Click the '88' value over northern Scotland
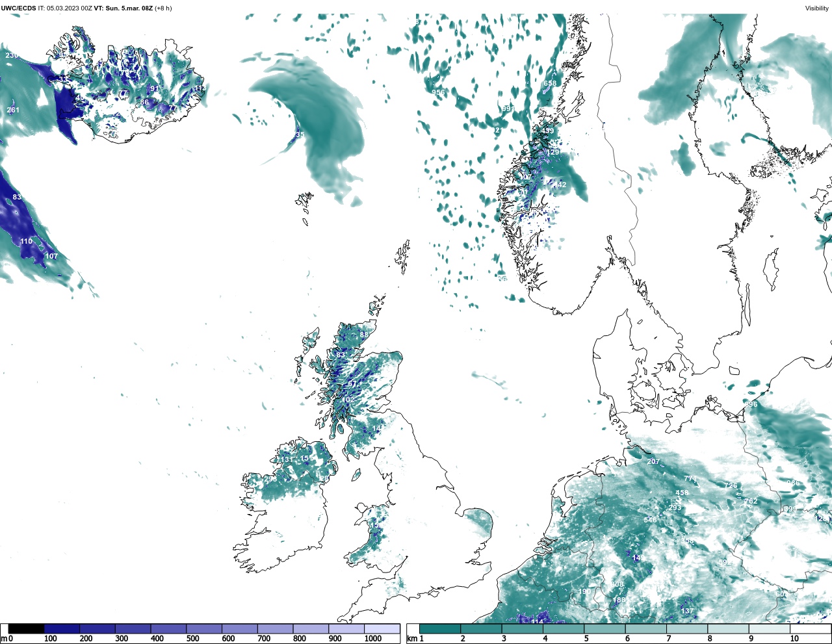 [x=364, y=335]
